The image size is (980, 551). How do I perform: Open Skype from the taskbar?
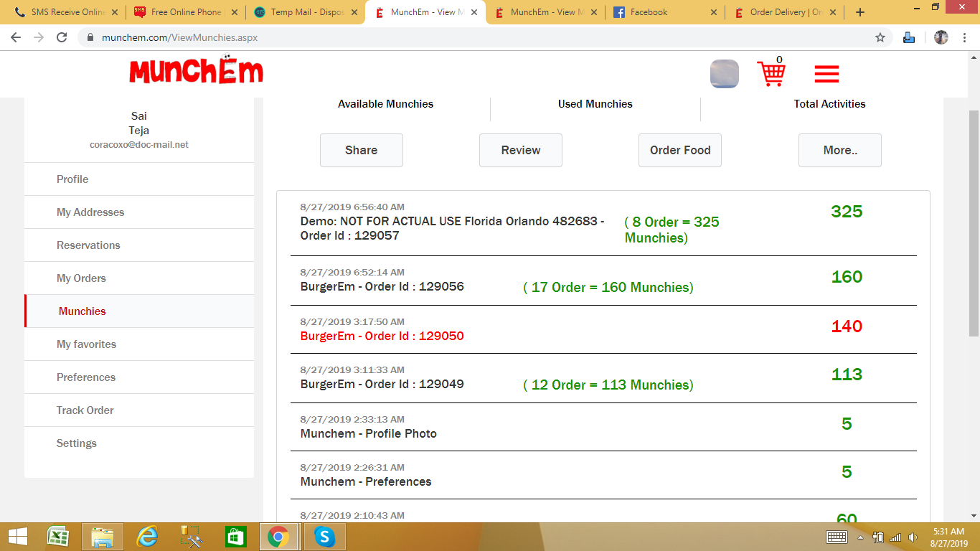324,537
